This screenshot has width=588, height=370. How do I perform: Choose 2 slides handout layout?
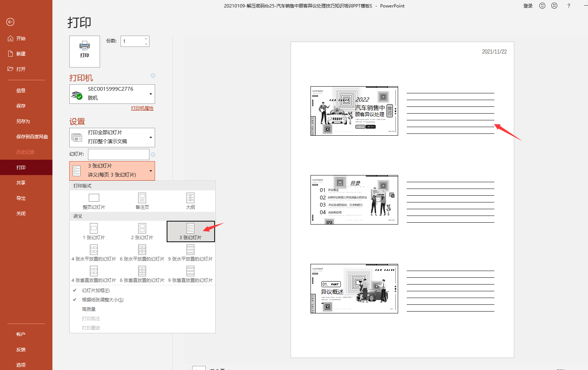[x=142, y=232]
